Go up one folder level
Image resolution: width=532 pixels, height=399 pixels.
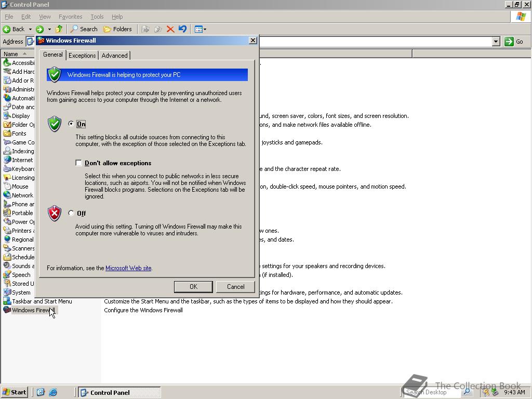pyautogui.click(x=59, y=29)
